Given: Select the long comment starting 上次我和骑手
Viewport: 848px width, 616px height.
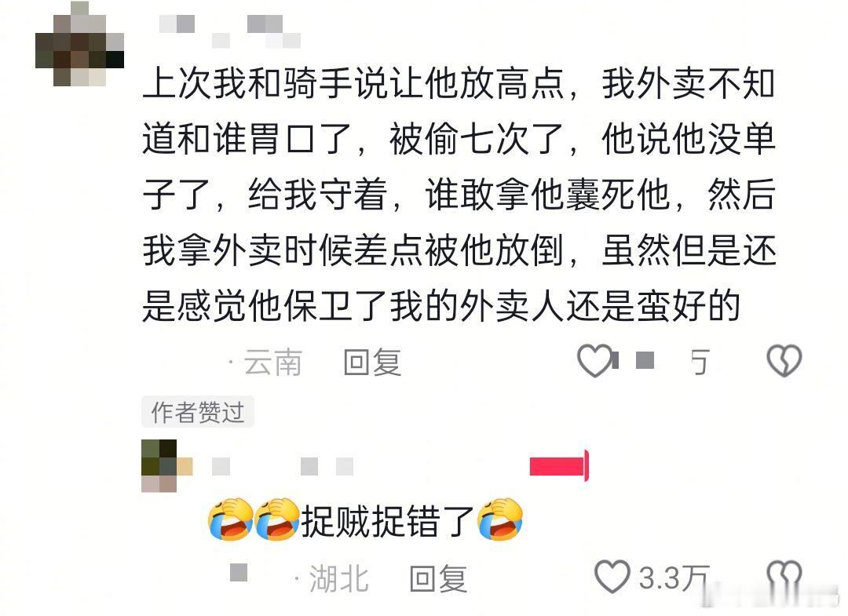Looking at the screenshot, I should (x=459, y=195).
